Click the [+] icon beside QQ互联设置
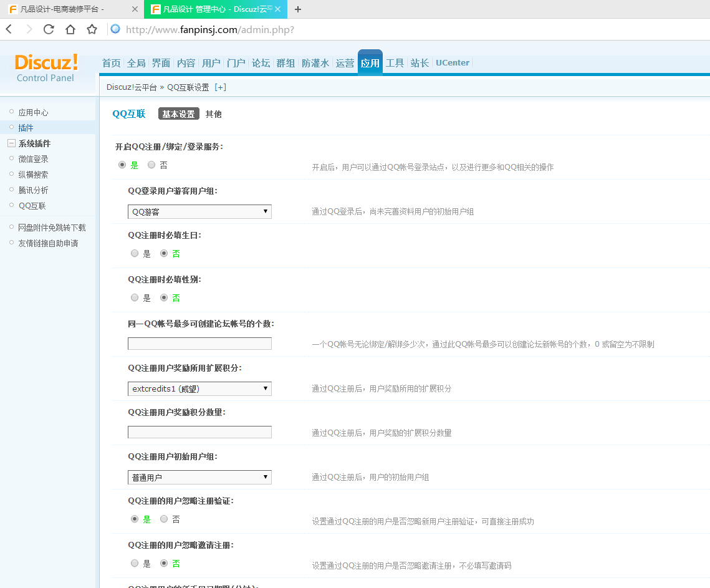The width and height of the screenshot is (710, 588). coord(220,87)
